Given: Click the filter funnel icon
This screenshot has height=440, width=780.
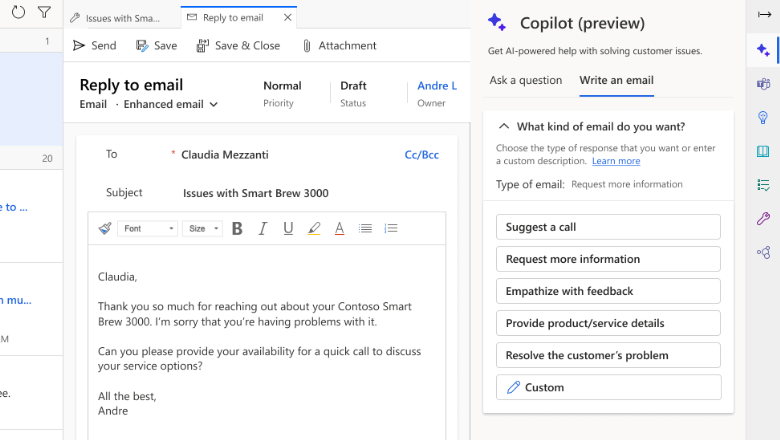Looking at the screenshot, I should (x=44, y=13).
